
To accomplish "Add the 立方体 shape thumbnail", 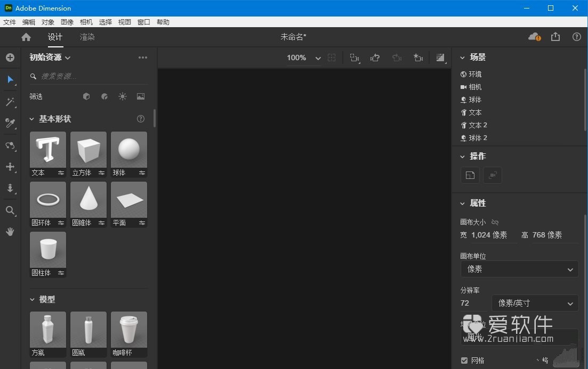I will [88, 150].
